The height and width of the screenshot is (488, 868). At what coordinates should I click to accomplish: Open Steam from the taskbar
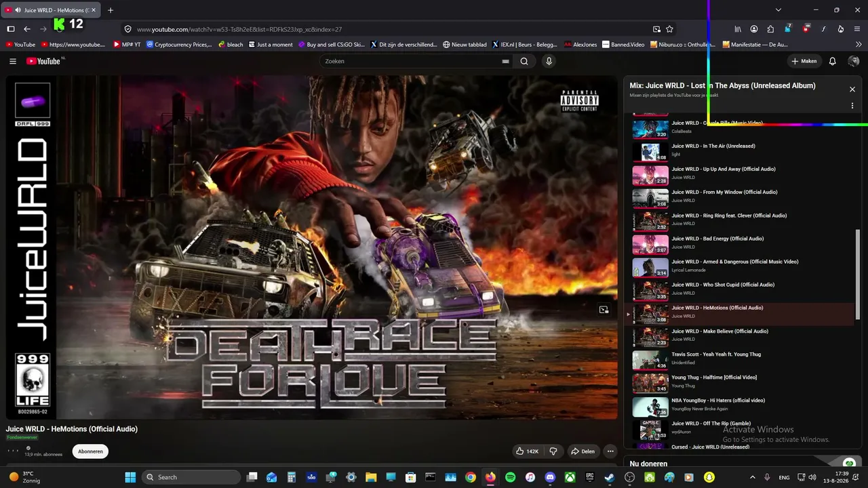tap(610, 477)
